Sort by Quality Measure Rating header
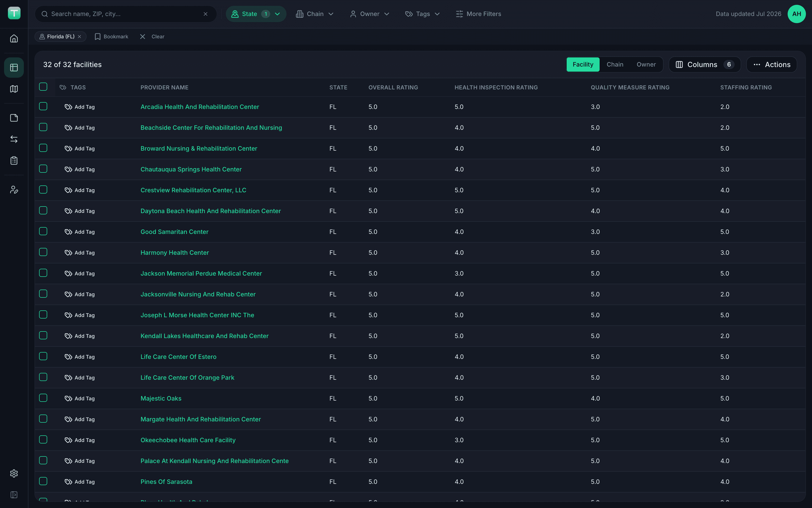This screenshot has height=508, width=812. click(630, 87)
